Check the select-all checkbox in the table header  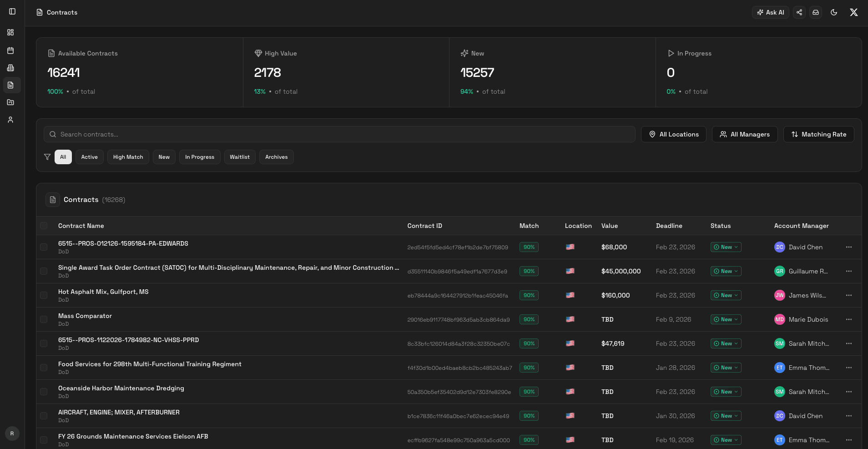click(44, 226)
